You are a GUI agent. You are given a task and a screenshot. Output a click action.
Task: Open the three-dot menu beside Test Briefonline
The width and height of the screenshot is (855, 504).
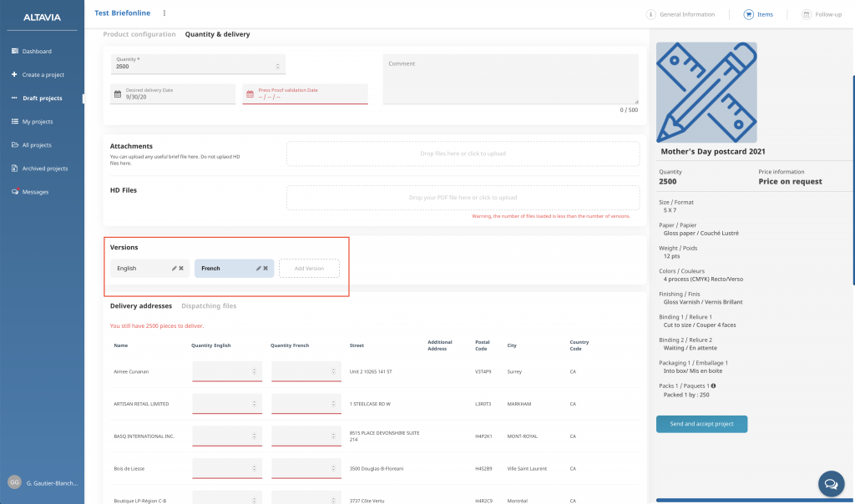point(164,13)
